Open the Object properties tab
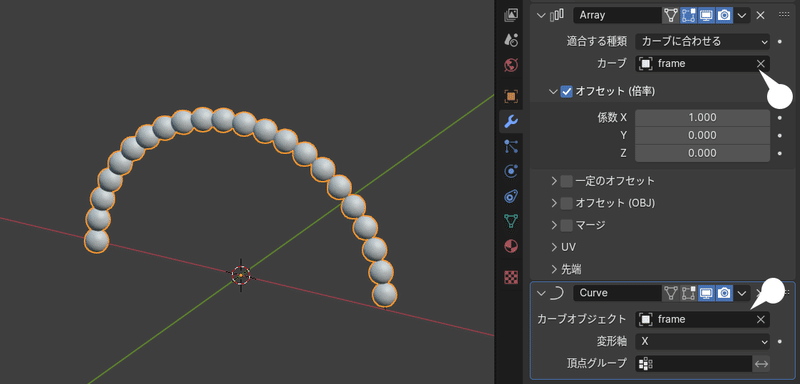 pyautogui.click(x=511, y=96)
